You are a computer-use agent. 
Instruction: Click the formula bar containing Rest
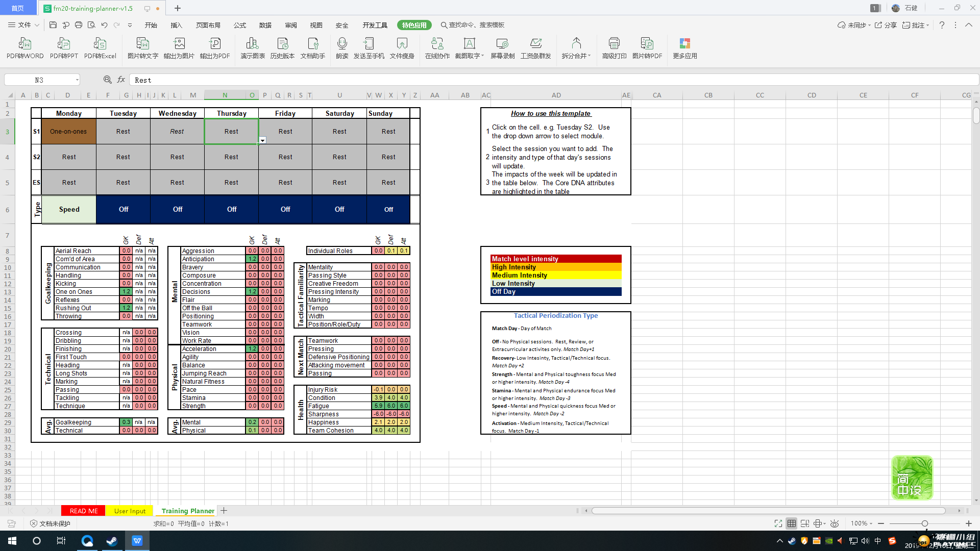554,80
